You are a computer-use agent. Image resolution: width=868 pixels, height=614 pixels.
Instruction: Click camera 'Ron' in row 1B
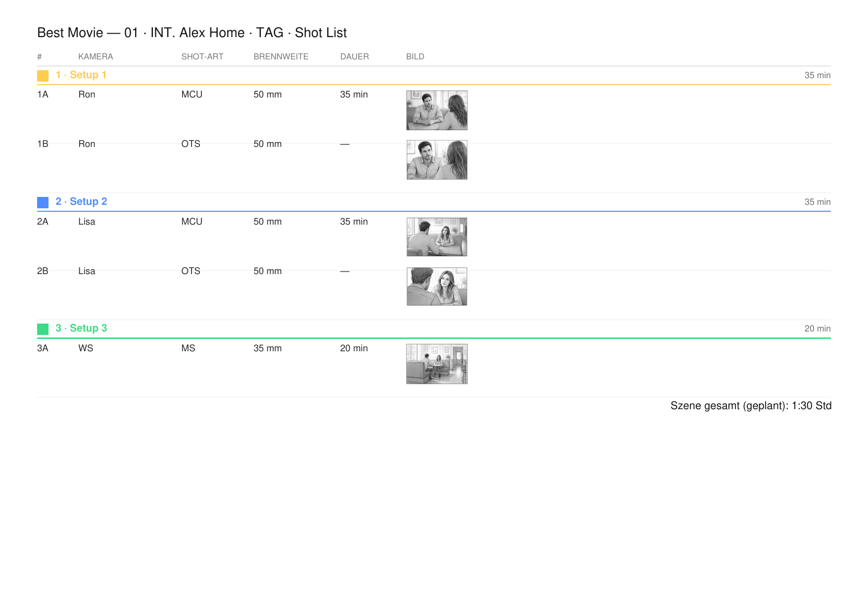87,144
